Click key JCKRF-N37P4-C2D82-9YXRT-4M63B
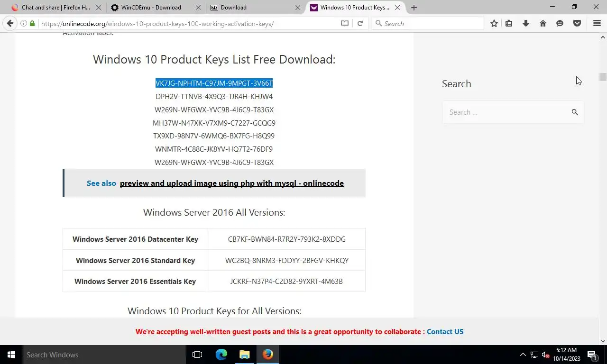Screen dimensions: 607x364 pyautogui.click(x=286, y=282)
